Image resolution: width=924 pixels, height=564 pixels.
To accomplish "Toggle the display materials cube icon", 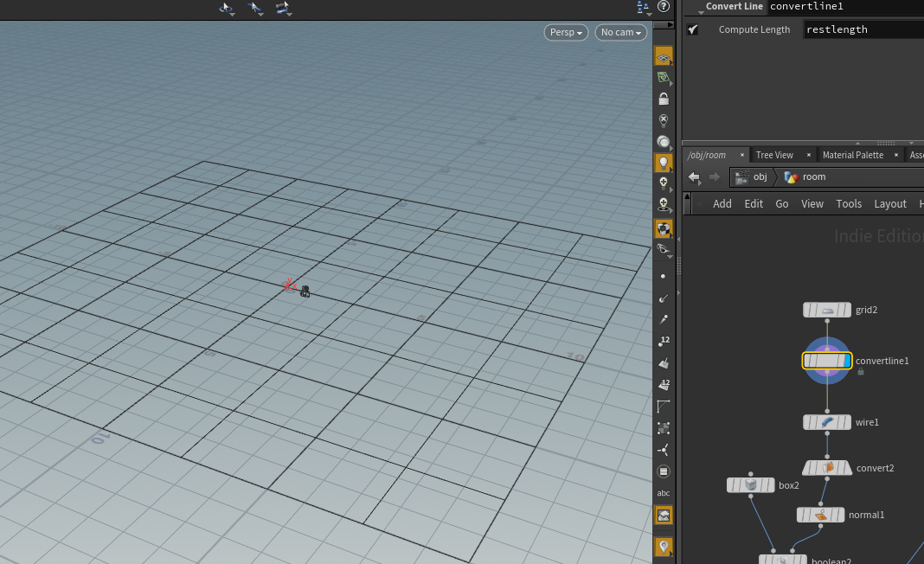I will tap(664, 228).
